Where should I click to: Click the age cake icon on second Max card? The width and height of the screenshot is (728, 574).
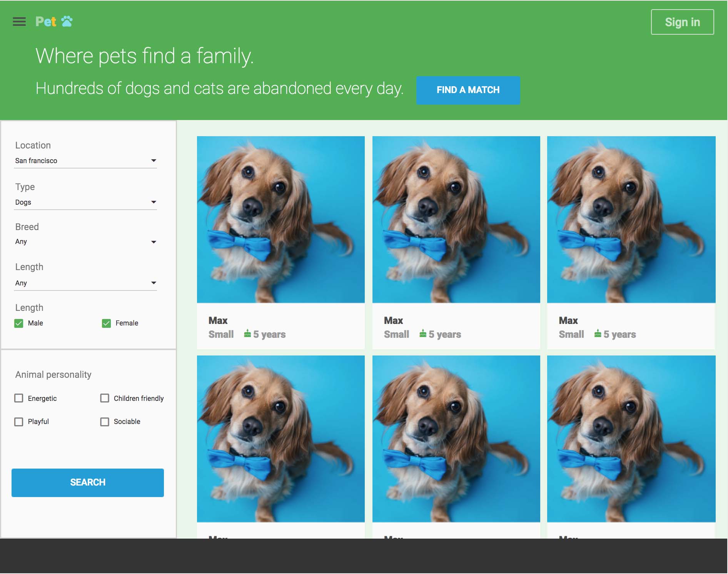coord(423,334)
